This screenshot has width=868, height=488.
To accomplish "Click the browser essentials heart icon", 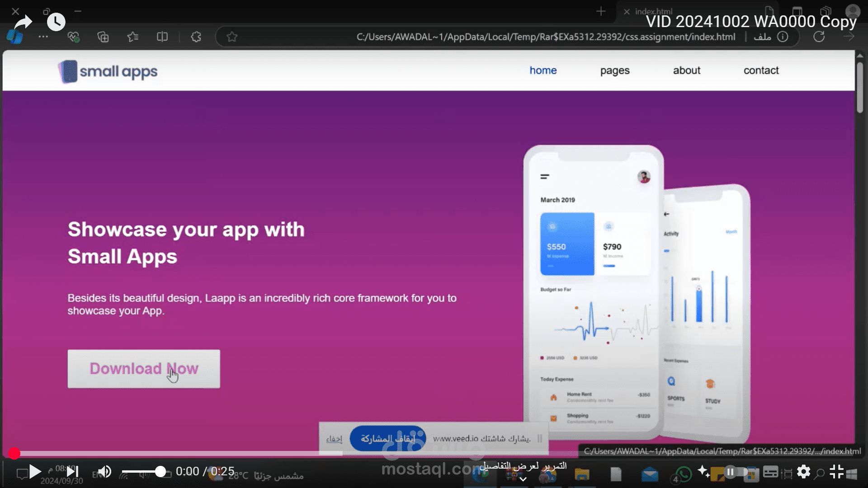I will [x=74, y=37].
